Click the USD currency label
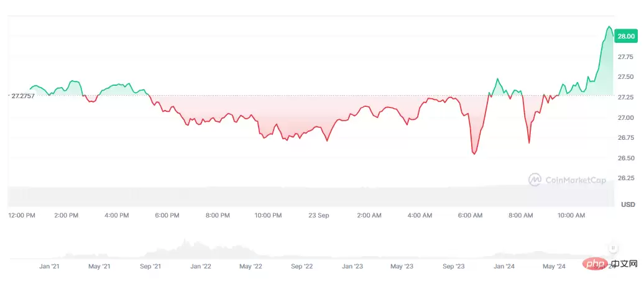This screenshot has height=284, width=644. pyautogui.click(x=628, y=204)
